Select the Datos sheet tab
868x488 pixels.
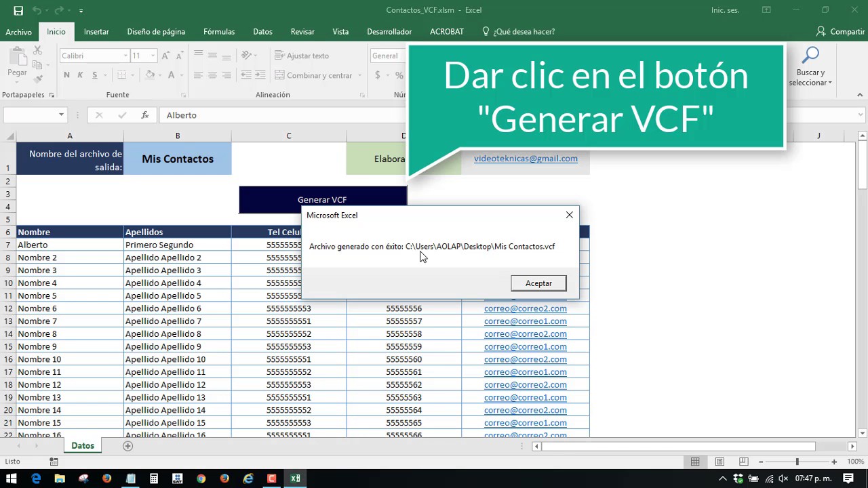[83, 445]
